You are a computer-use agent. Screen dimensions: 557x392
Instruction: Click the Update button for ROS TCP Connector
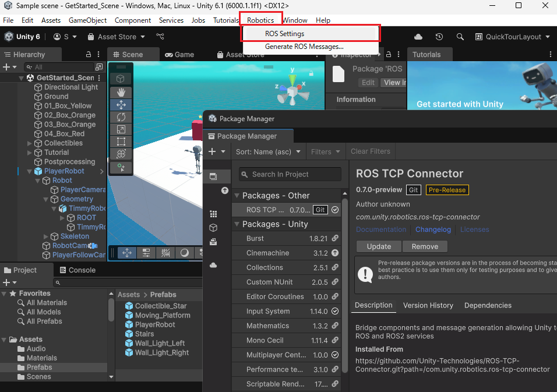(x=379, y=246)
